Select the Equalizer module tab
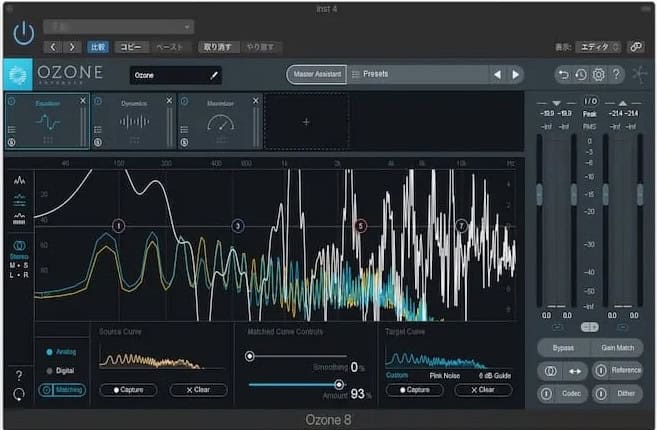This screenshot has width=657, height=430. click(x=47, y=121)
